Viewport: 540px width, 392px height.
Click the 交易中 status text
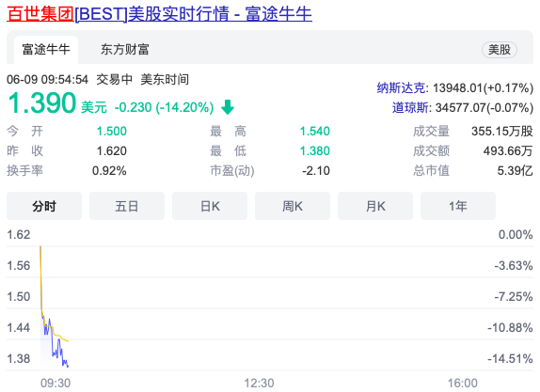coord(115,80)
